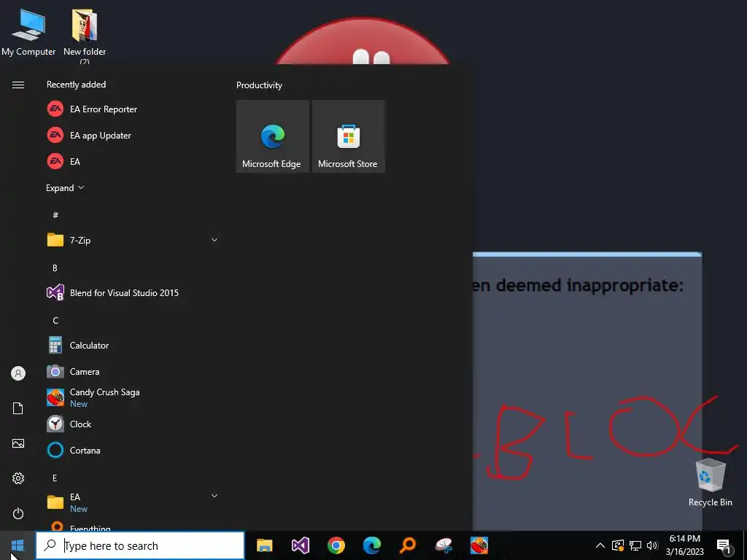Expand the Start menu hamburger navigation

tap(18, 85)
